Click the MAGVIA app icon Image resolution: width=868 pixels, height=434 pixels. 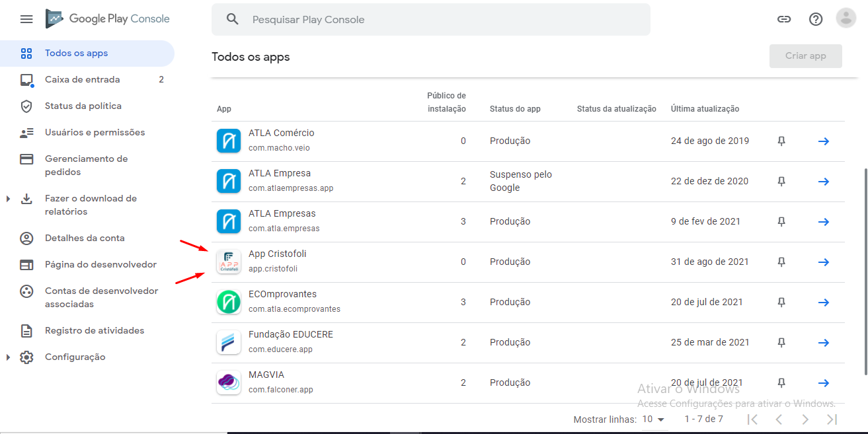coord(229,382)
